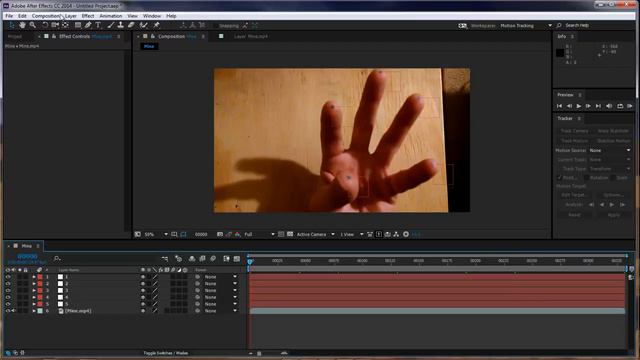The image size is (640, 360).
Task: Select the Roto Brush tool
Action: pos(144,25)
